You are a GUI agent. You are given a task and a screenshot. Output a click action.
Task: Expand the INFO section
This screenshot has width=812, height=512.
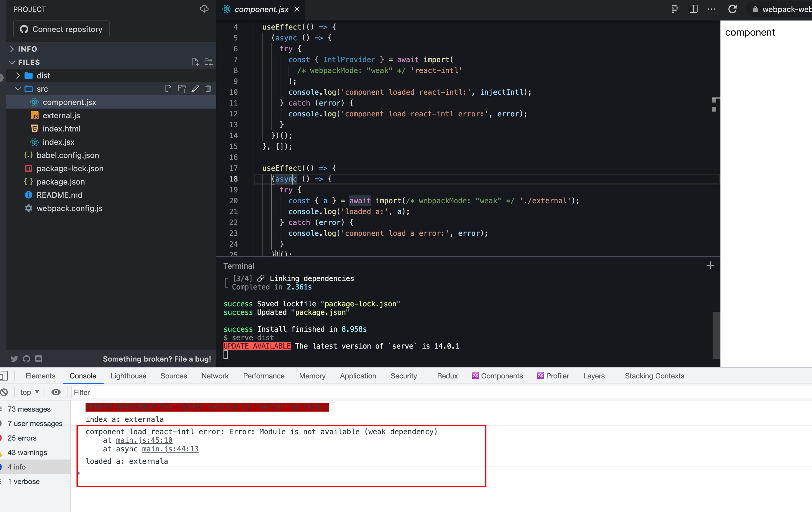pos(12,49)
